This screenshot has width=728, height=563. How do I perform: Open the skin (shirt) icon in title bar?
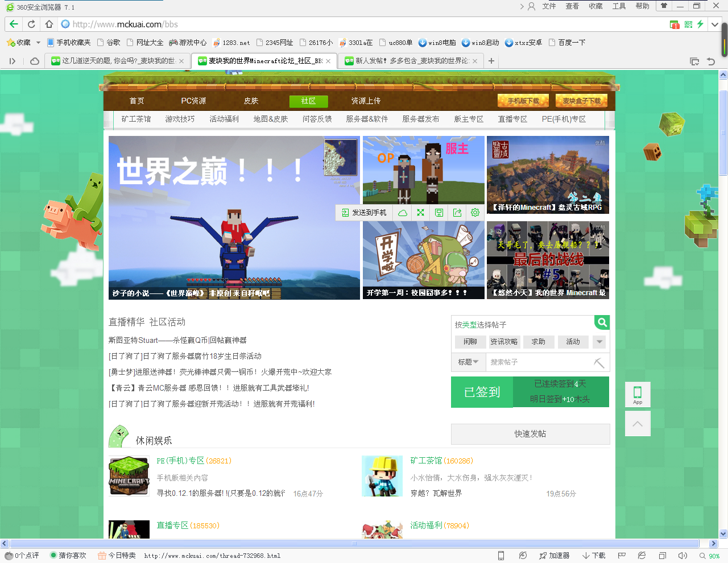point(664,6)
